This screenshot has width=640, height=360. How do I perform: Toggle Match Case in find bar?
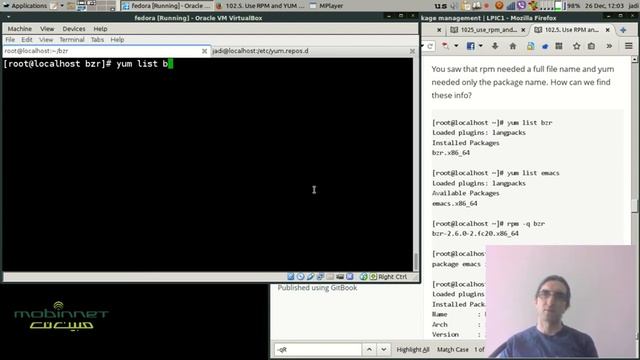coord(453,349)
